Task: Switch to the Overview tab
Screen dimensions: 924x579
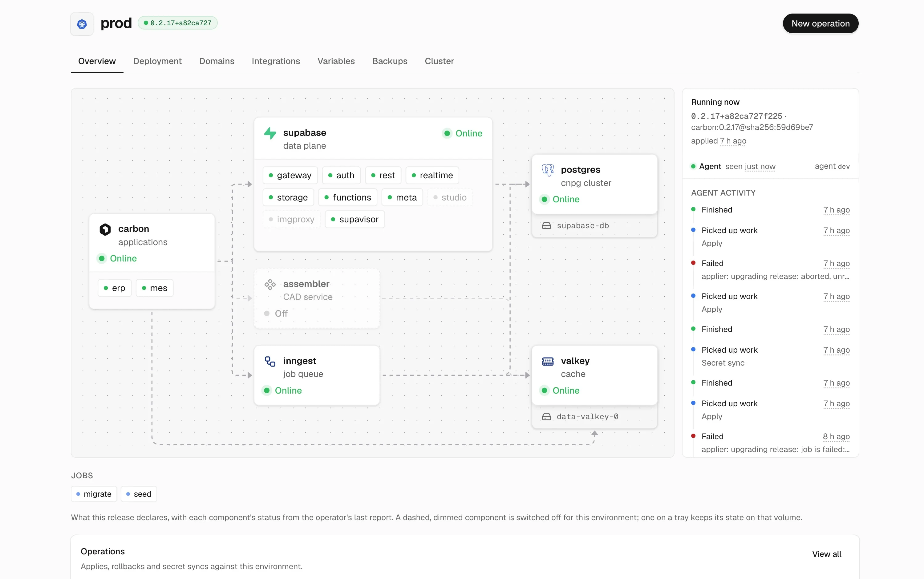Action: [97, 61]
